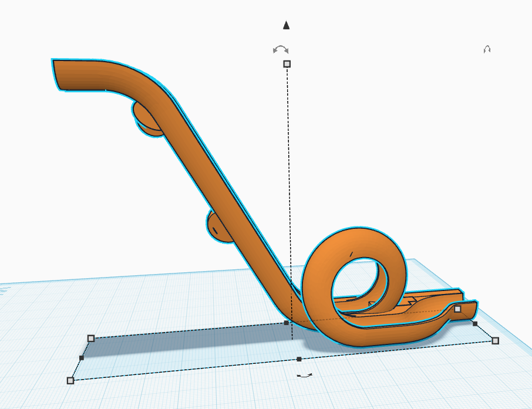Click the black midpoint handle on the right edge

point(475,324)
